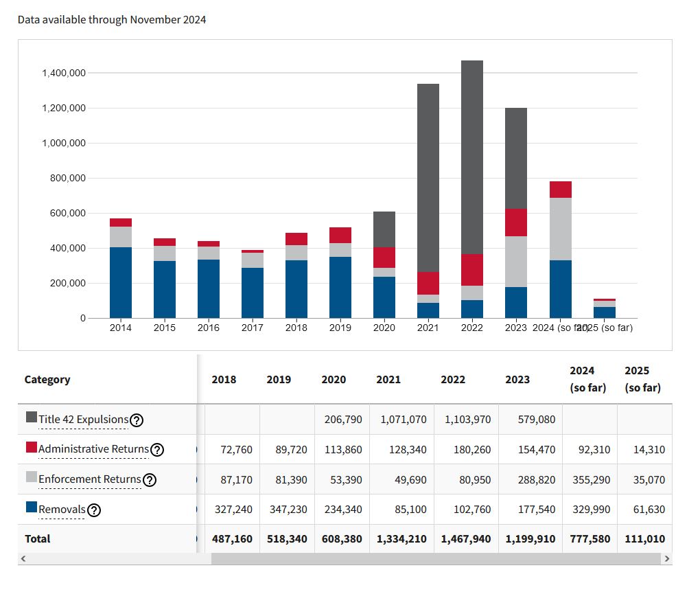
Task: Click the 1,400,000 y-axis label
Action: (x=64, y=73)
